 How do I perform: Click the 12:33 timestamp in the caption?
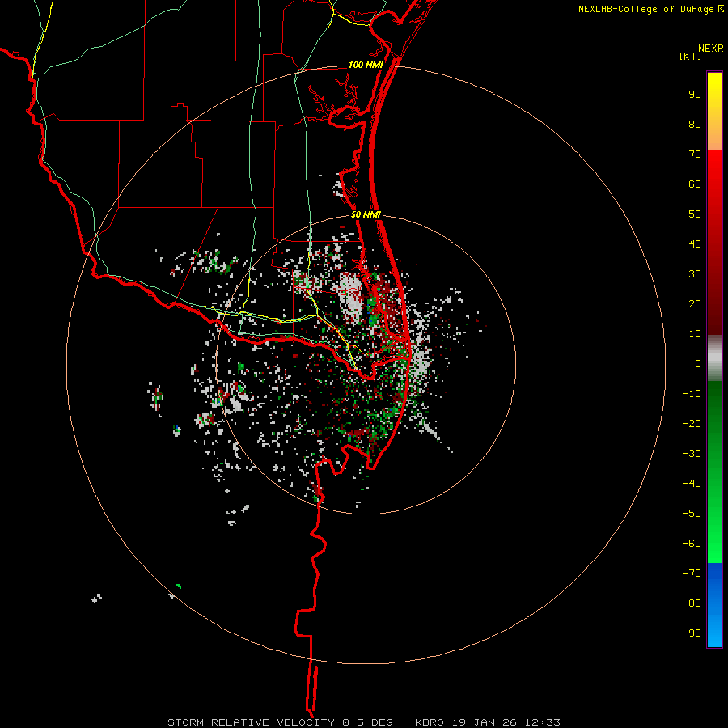(x=542, y=722)
